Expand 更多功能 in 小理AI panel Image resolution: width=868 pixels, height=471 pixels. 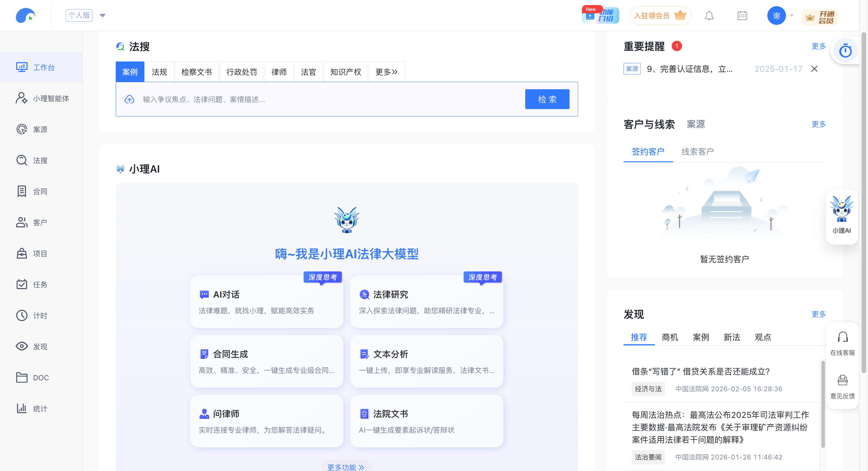point(346,467)
